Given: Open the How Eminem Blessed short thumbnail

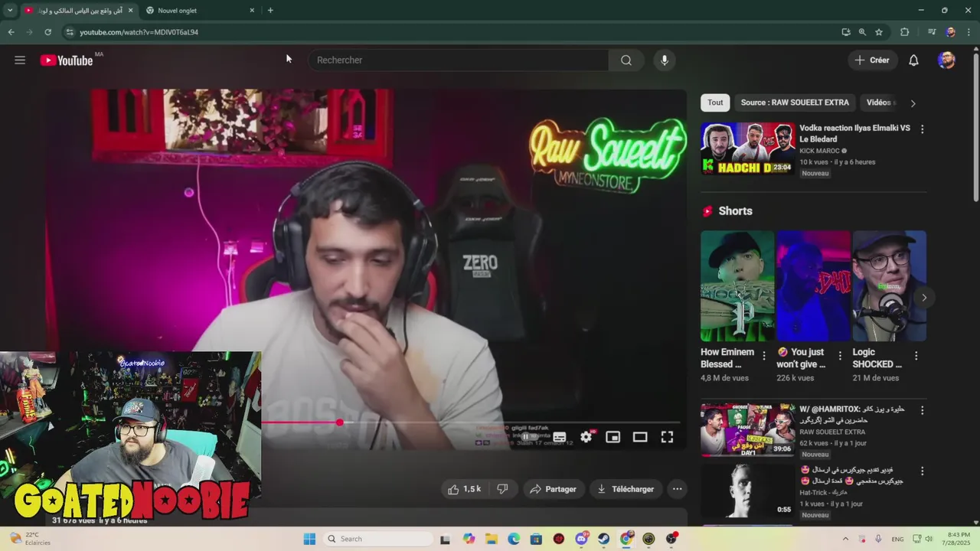Looking at the screenshot, I should click(x=737, y=286).
